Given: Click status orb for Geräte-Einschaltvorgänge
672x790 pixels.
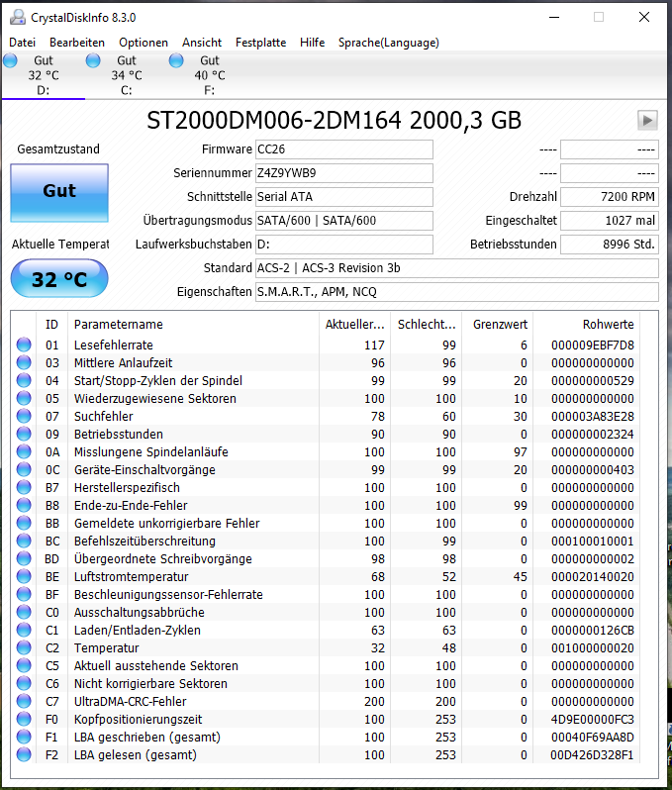Looking at the screenshot, I should (24, 469).
